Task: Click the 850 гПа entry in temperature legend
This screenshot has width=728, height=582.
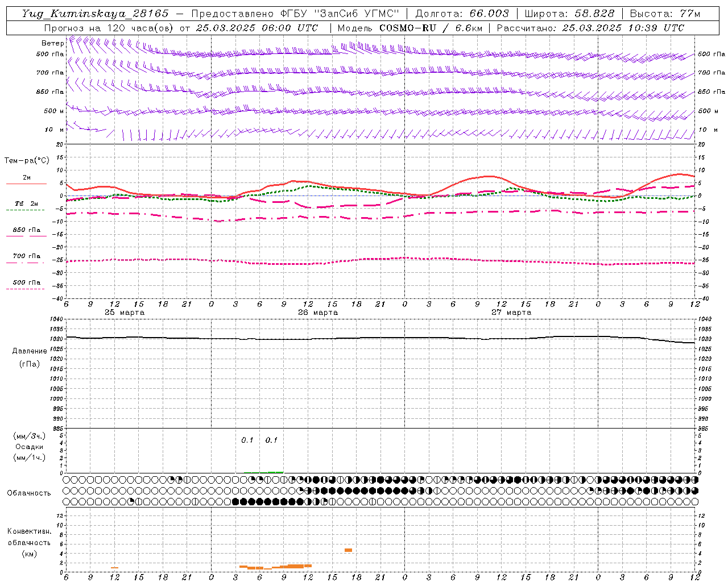Action: point(27,230)
